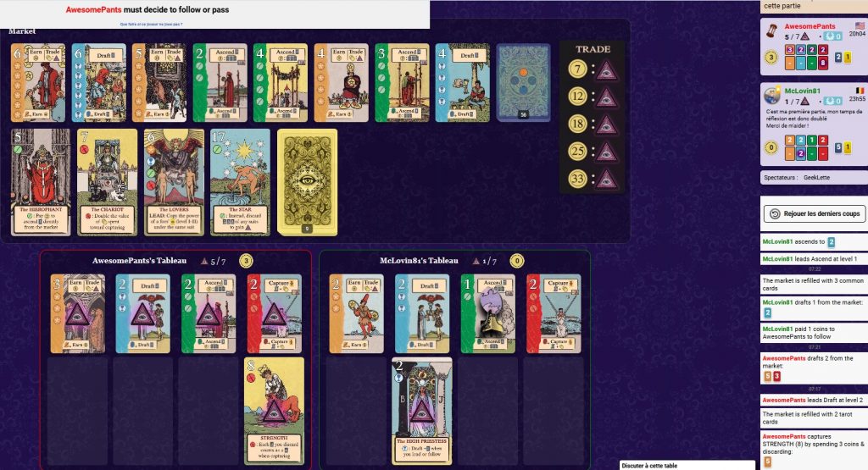The width and height of the screenshot is (868, 470).
Task: Click the yellow eye tarot deck
Action: point(307,182)
